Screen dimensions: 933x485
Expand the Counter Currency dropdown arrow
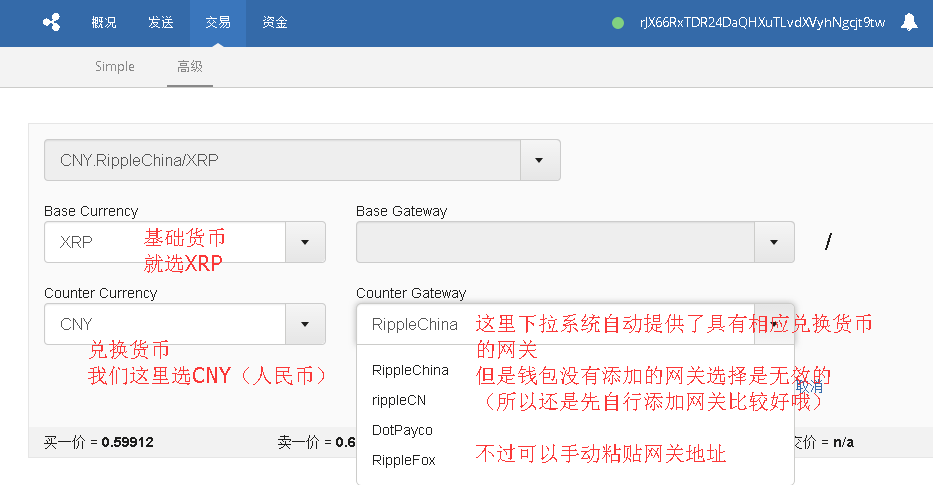(306, 324)
